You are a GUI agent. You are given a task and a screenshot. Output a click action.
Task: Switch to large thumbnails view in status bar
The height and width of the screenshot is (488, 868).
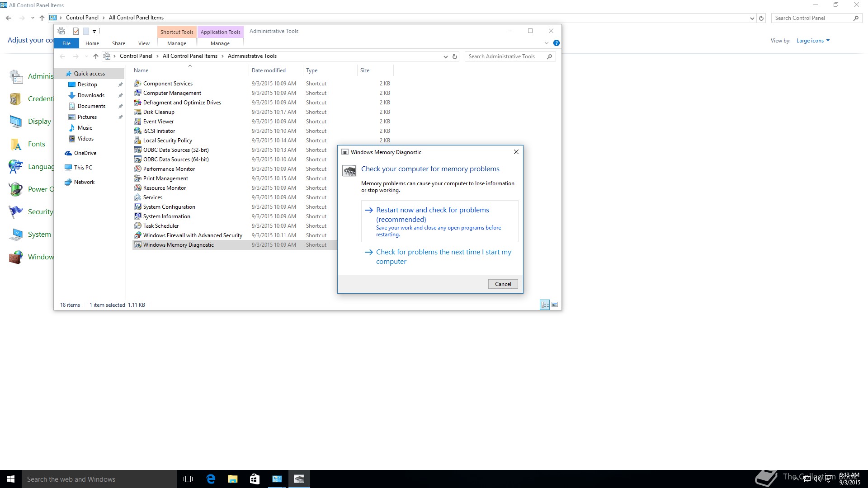point(555,305)
